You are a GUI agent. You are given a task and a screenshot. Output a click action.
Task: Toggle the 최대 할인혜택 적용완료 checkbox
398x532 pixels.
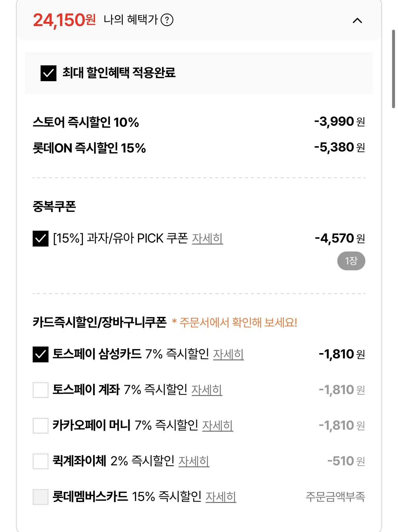49,73
